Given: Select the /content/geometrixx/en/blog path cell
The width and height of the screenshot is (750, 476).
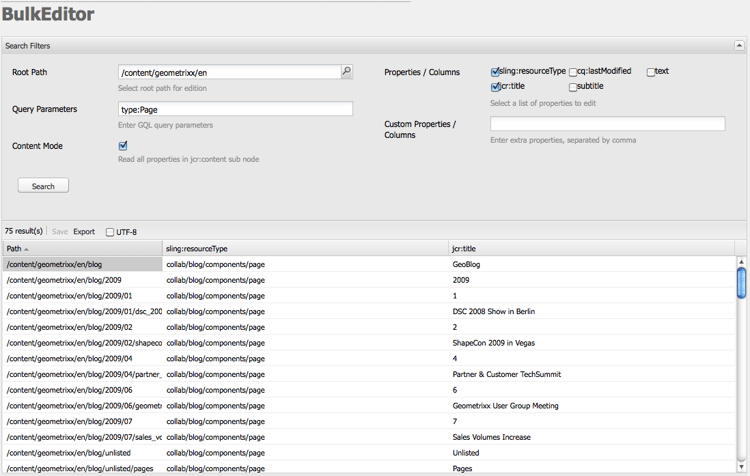Looking at the screenshot, I should pos(83,264).
